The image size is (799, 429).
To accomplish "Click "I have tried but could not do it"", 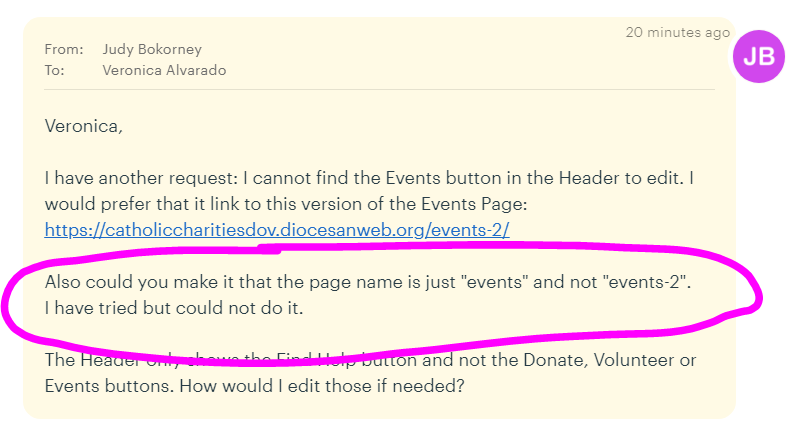I will click(x=173, y=308).
